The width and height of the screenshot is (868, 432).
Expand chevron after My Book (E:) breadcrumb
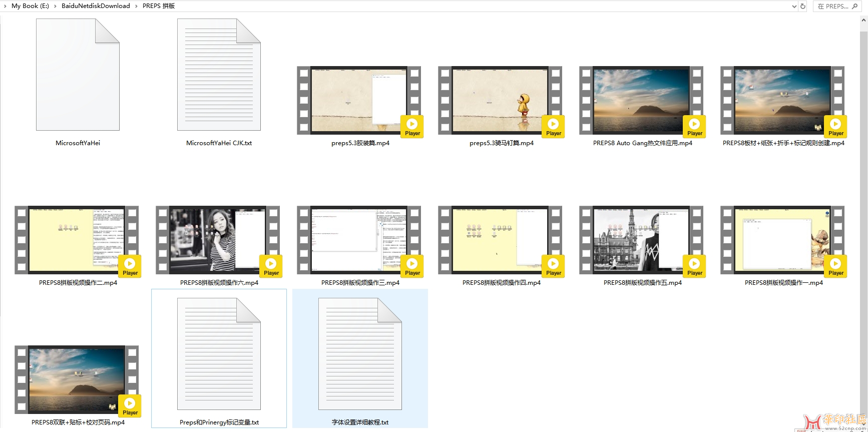(x=55, y=6)
